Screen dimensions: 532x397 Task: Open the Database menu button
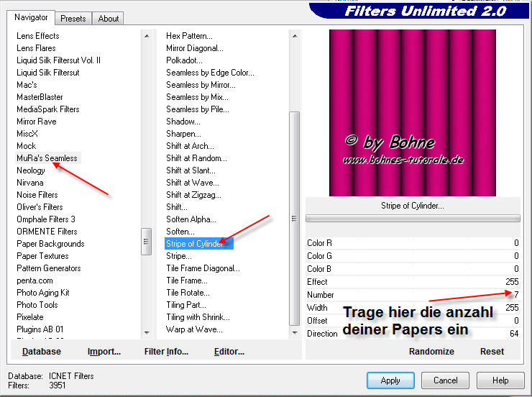click(x=42, y=352)
